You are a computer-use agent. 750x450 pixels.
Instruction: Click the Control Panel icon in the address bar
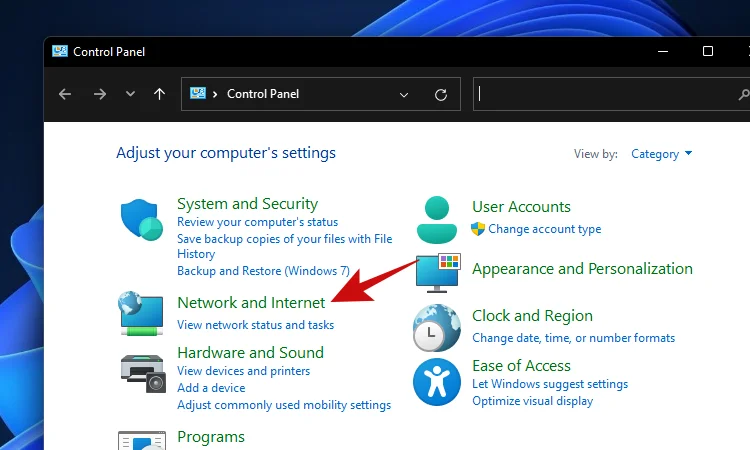(198, 93)
